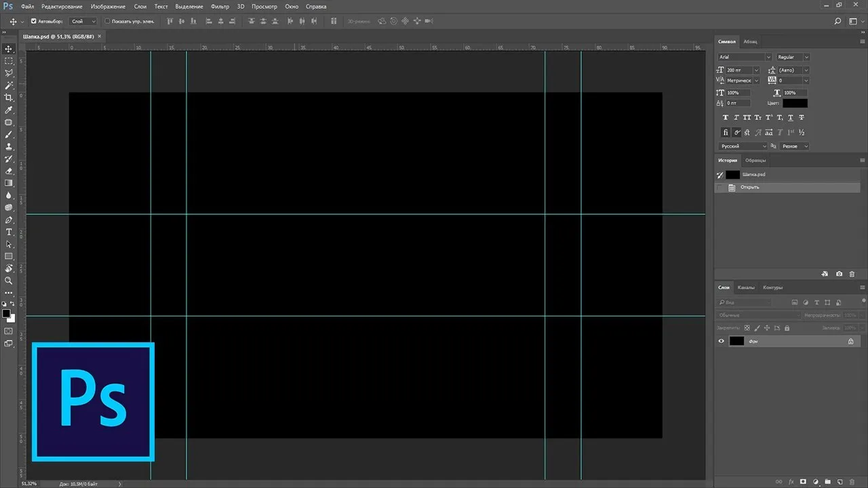Select the Crop tool
Viewport: 868px width, 488px height.
point(9,98)
